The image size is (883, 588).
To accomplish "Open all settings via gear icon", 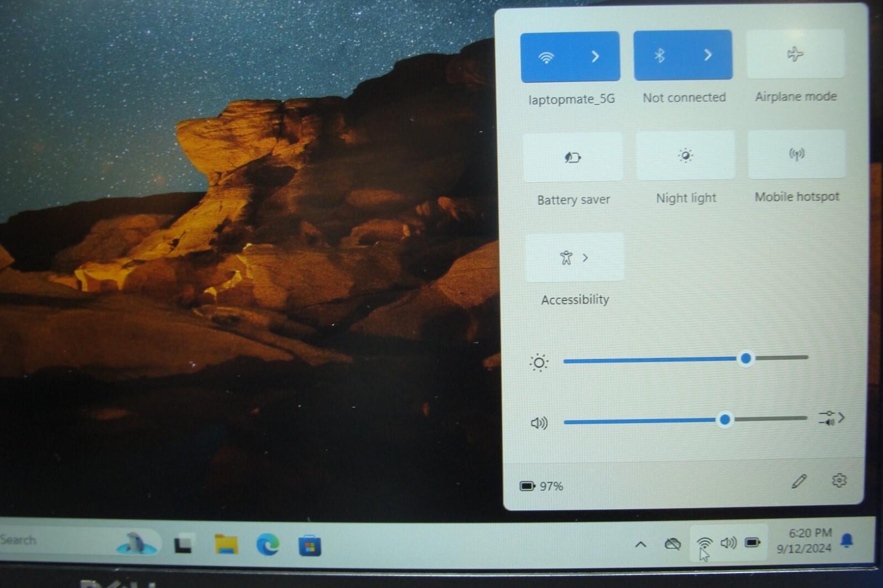I will (839, 480).
